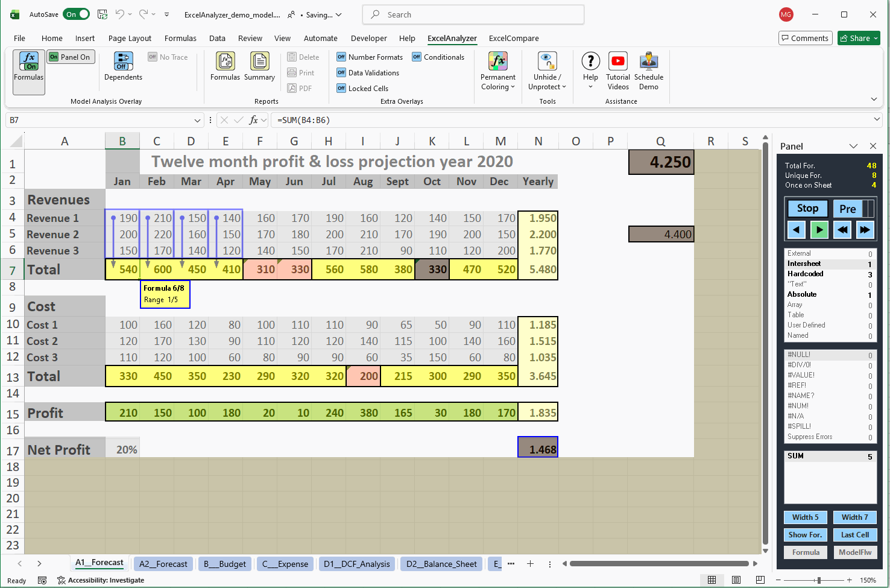The height and width of the screenshot is (588, 890).
Task: Enable the Data Validations overlay
Action: click(368, 73)
